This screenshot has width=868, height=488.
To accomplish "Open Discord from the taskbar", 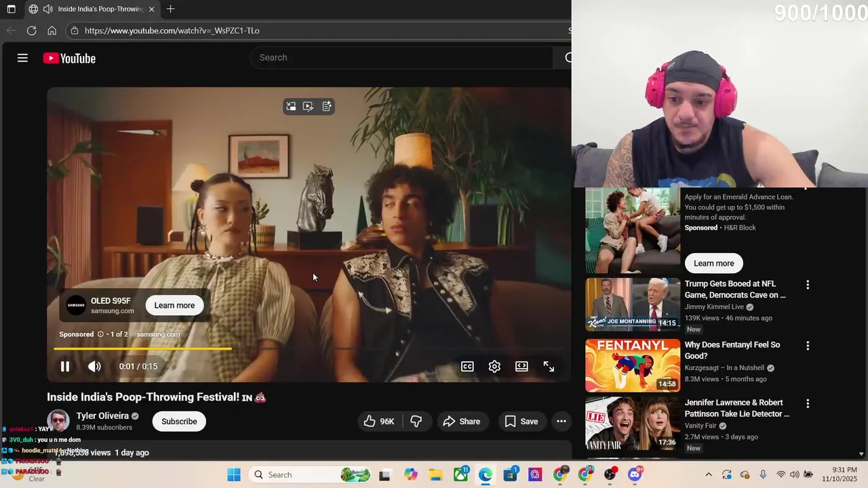I will coord(635,474).
